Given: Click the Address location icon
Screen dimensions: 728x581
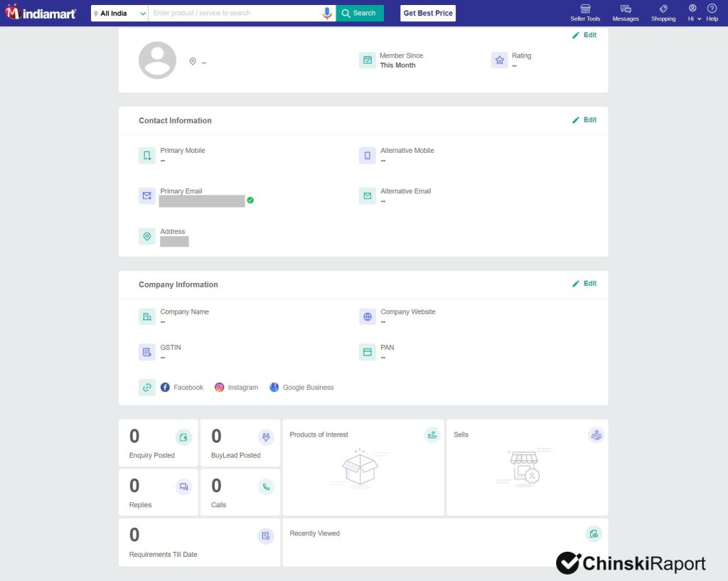Looking at the screenshot, I should click(x=146, y=236).
